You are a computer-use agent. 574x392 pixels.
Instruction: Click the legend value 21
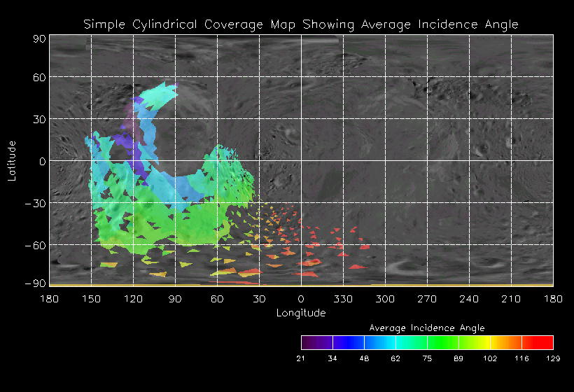[301, 358]
